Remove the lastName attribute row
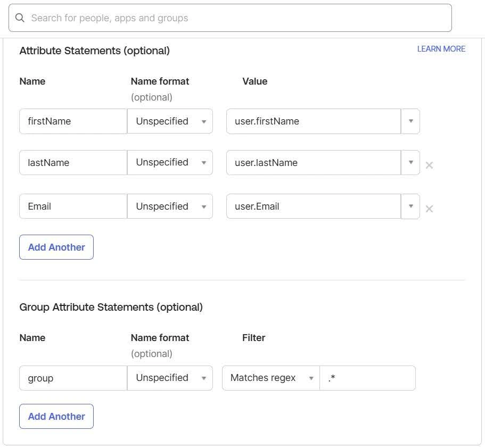 click(x=429, y=165)
